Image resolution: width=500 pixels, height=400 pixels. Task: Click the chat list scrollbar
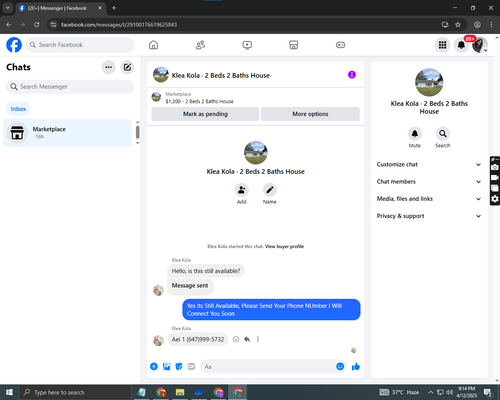pyautogui.click(x=137, y=133)
